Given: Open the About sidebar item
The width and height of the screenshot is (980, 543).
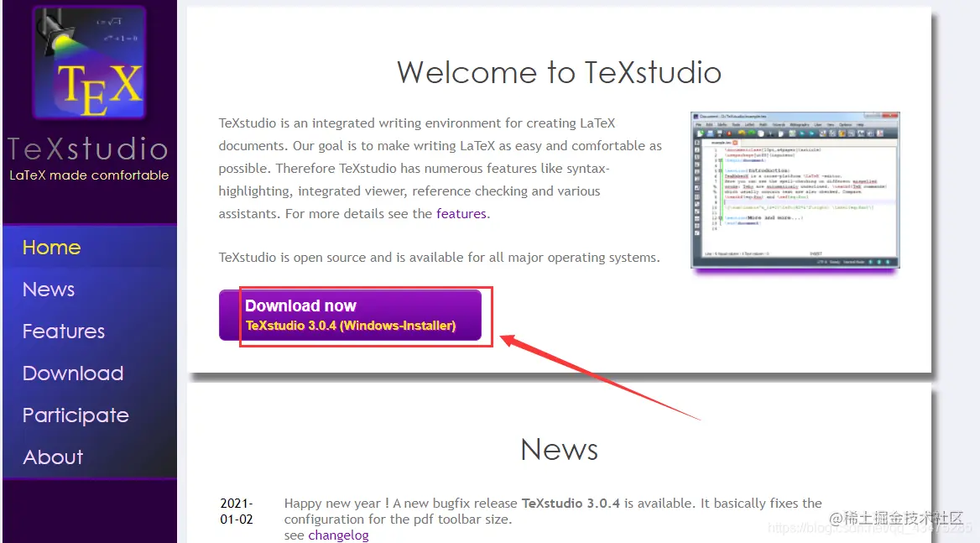Looking at the screenshot, I should (53, 457).
